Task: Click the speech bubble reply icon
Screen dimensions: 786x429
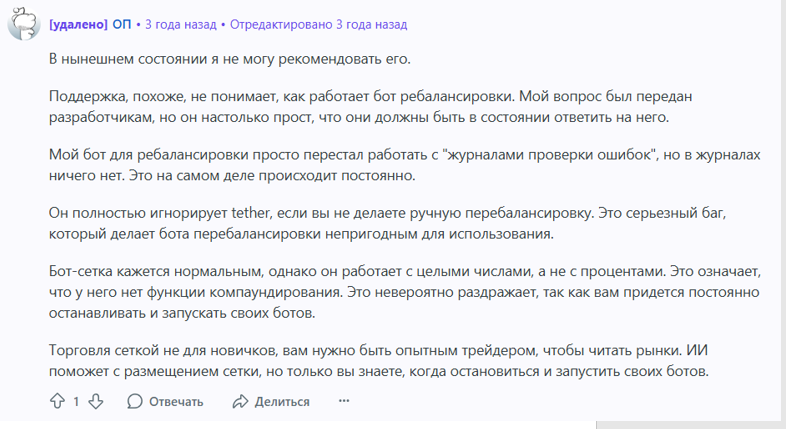Action: (135, 401)
